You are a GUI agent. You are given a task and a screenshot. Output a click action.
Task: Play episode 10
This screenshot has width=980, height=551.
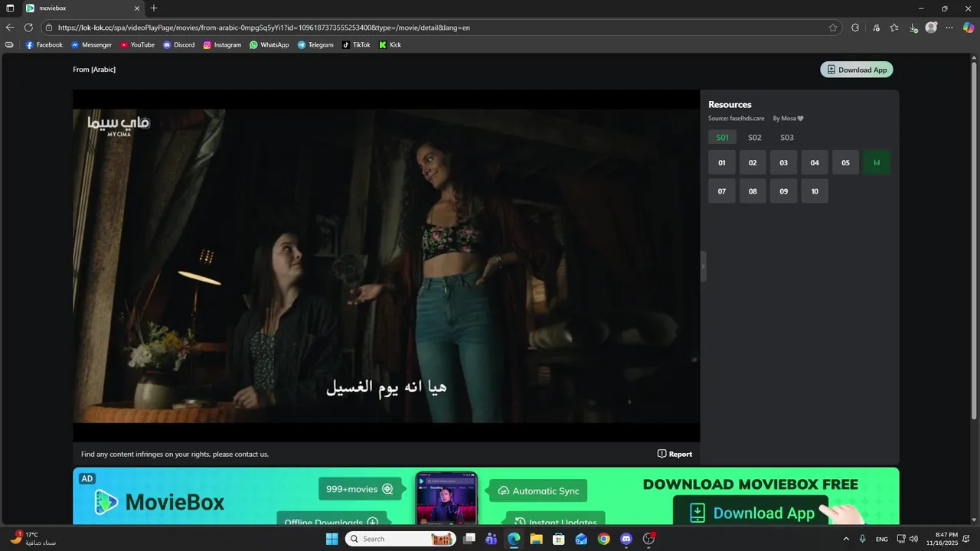[815, 191]
